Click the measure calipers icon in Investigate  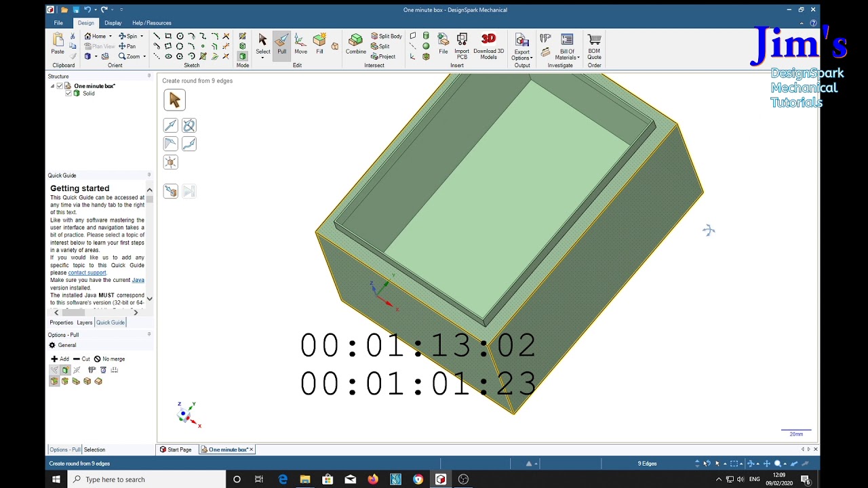[x=545, y=38]
